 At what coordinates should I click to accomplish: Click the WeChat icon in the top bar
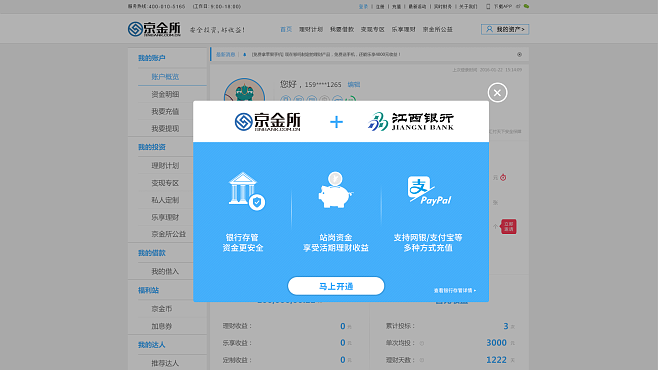pos(526,6)
